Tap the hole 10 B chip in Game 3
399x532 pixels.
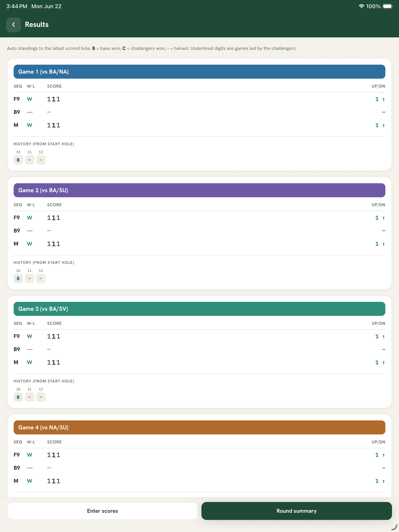coord(18,397)
